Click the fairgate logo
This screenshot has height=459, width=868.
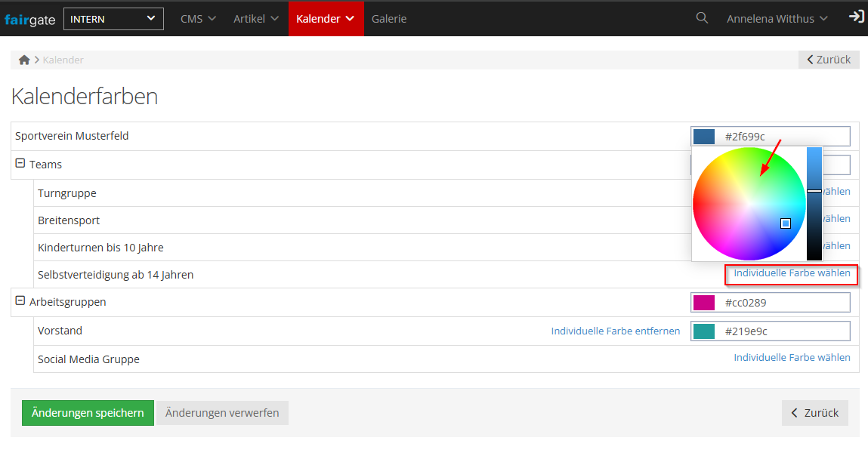coord(29,19)
